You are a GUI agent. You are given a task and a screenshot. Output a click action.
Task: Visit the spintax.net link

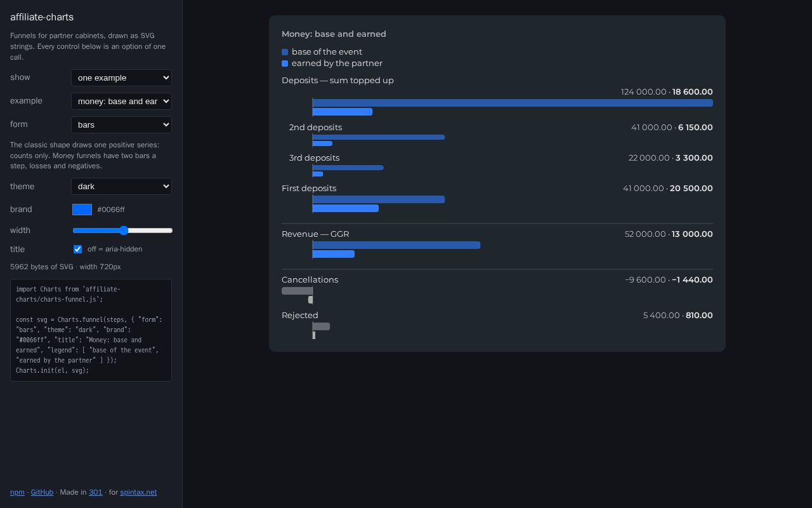tap(138, 492)
